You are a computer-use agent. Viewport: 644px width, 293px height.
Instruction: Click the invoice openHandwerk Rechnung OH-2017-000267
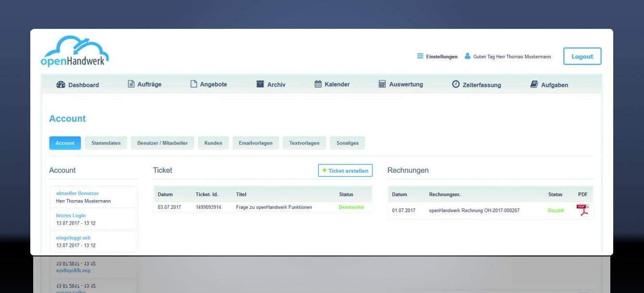point(474,210)
